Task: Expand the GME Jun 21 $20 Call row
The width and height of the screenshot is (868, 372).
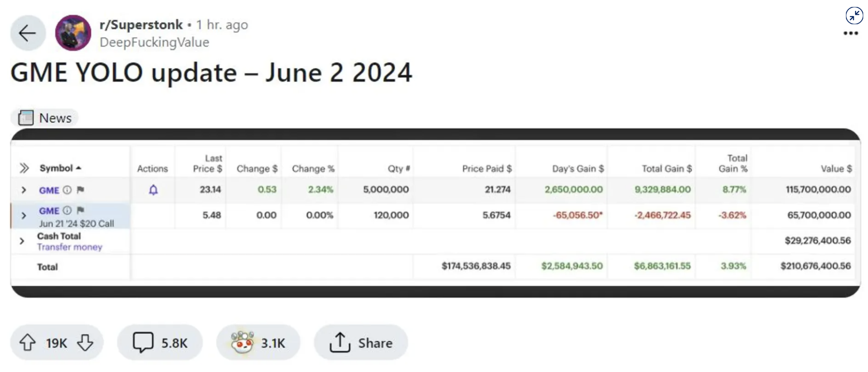Action: [x=24, y=215]
